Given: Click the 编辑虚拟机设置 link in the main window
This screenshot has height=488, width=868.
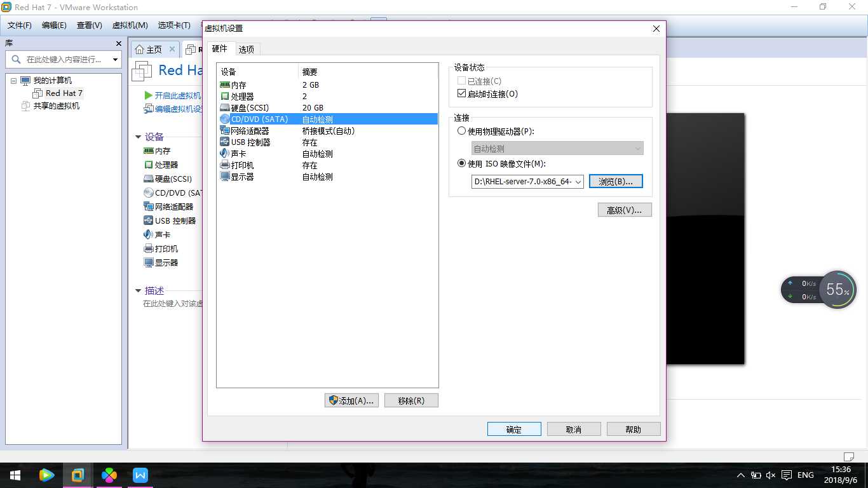Looking at the screenshot, I should click(x=173, y=109).
